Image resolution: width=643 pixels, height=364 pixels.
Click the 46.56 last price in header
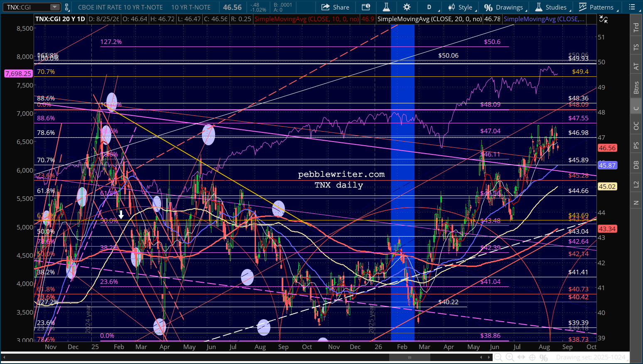click(232, 7)
